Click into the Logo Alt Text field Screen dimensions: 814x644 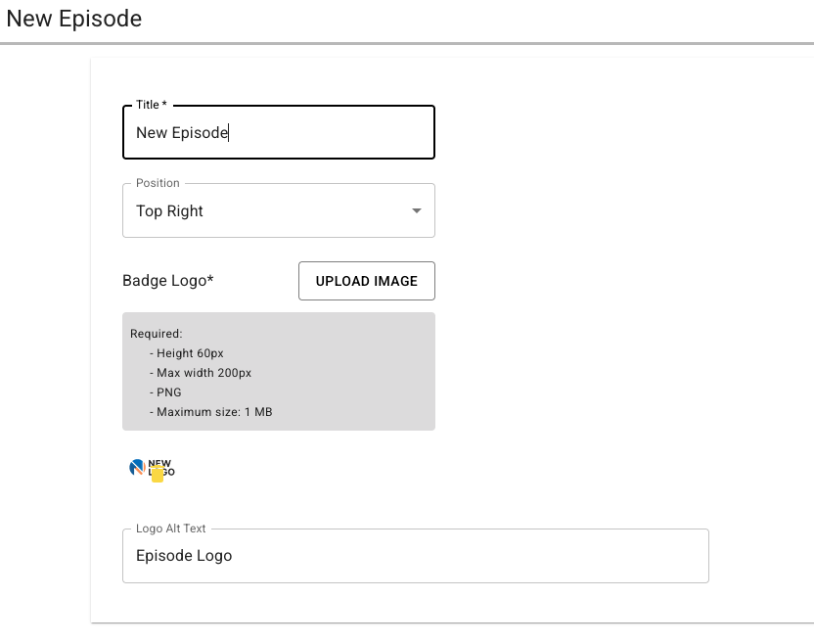coord(416,556)
